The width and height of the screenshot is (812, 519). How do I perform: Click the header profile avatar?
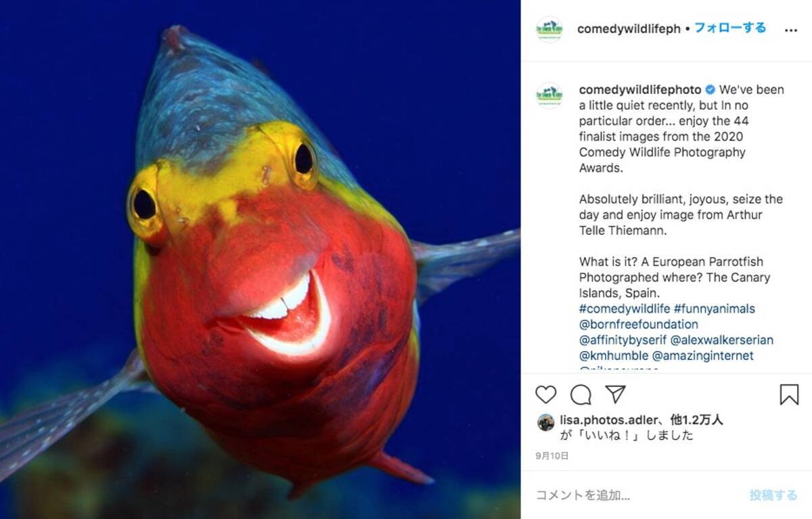pyautogui.click(x=549, y=29)
